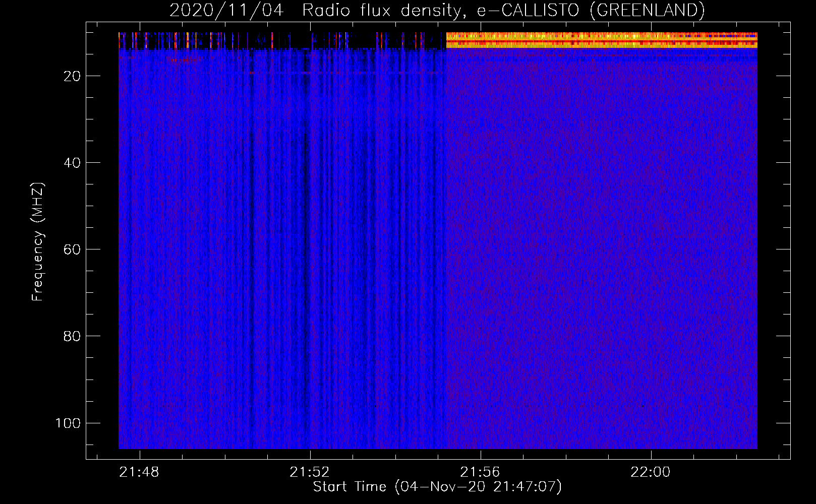Click the 22:00 time tick label
Screen dimensions: 816x504
tap(651, 472)
